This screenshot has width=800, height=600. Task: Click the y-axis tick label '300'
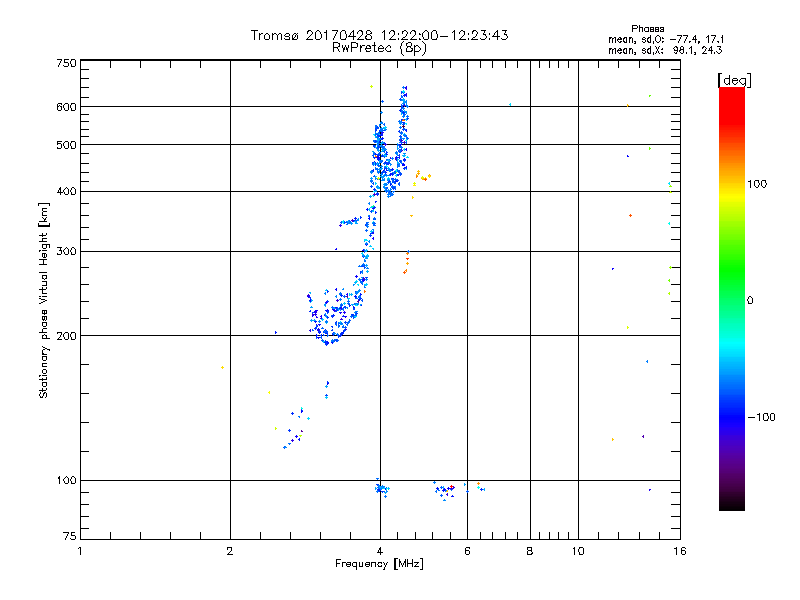click(66, 252)
